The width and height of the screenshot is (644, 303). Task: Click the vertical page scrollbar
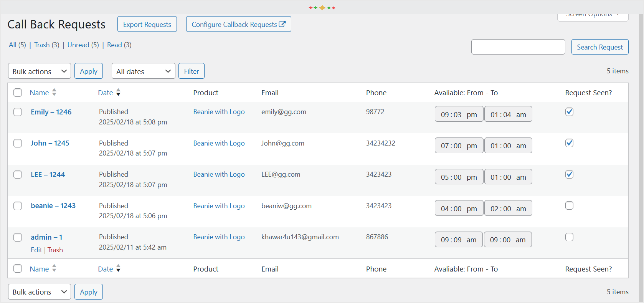pos(641,158)
